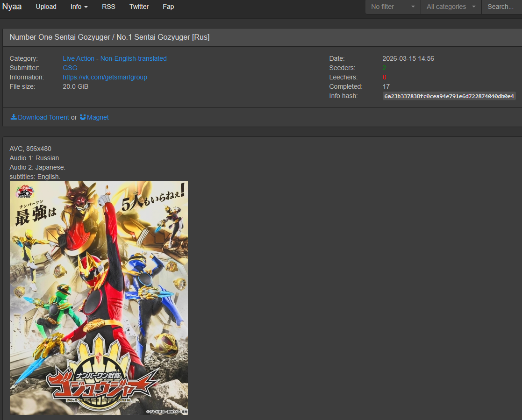Open the Nyaa home logo link
The height and width of the screenshot is (420, 522).
pyautogui.click(x=12, y=7)
